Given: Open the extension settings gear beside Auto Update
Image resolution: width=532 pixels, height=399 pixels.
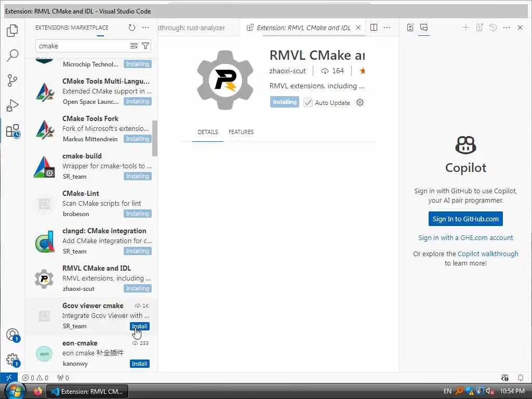Looking at the screenshot, I should [360, 102].
